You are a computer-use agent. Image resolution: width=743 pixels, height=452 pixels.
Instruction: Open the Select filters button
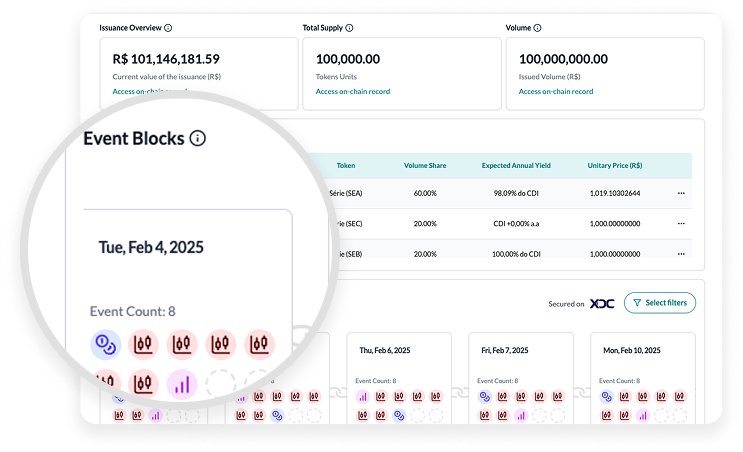point(660,303)
